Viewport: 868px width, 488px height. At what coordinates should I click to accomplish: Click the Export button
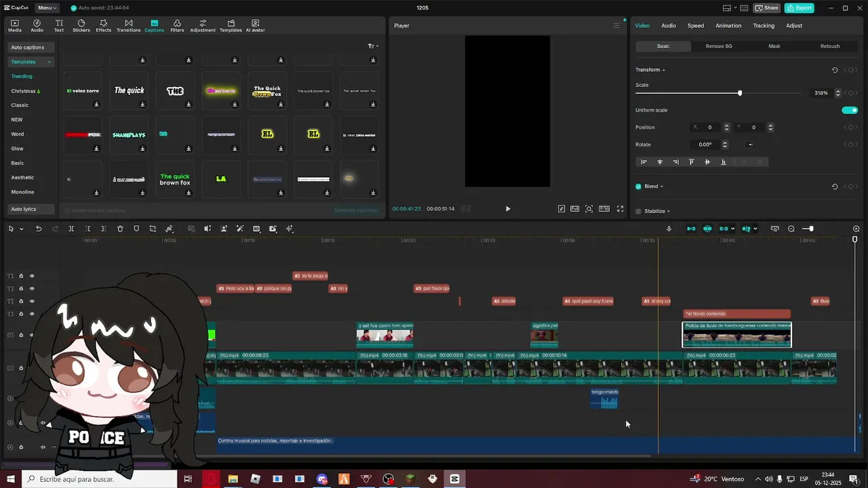coord(800,8)
